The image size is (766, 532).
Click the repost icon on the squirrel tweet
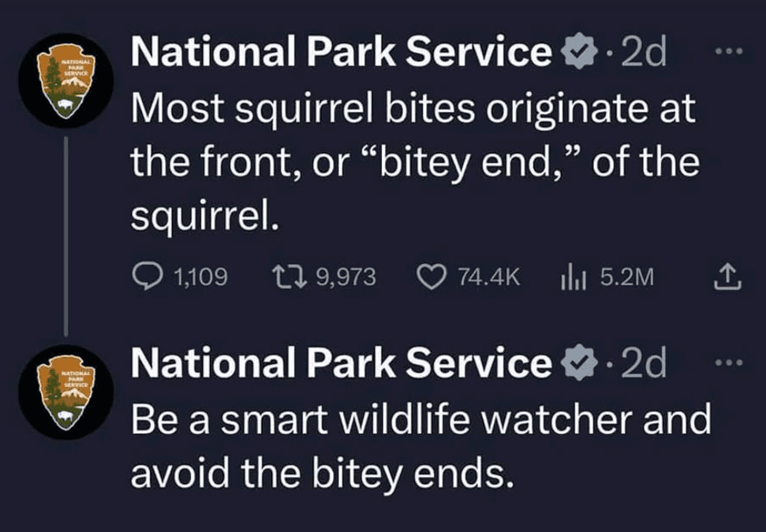[285, 276]
